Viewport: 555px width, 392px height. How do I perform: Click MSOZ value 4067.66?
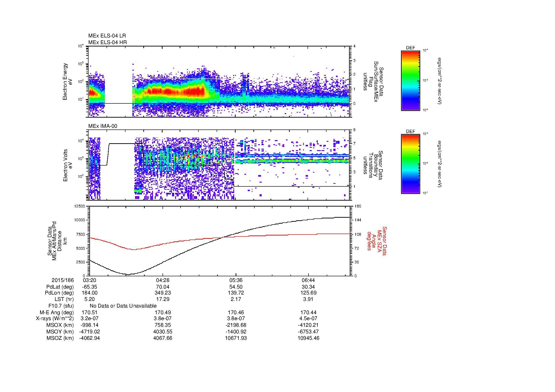coord(163,338)
